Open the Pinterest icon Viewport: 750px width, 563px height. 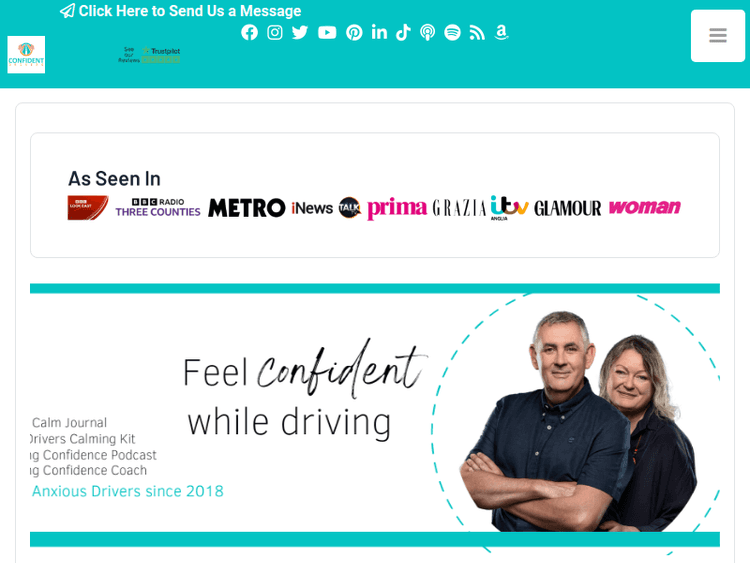[x=354, y=33]
